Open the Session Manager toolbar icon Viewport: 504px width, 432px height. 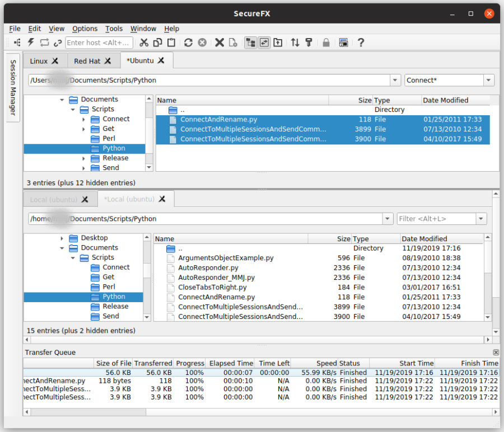[x=17, y=43]
